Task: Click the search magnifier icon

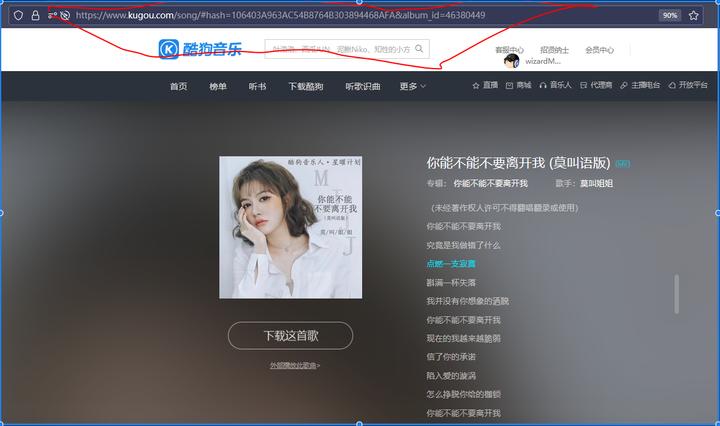Action: coord(419,49)
